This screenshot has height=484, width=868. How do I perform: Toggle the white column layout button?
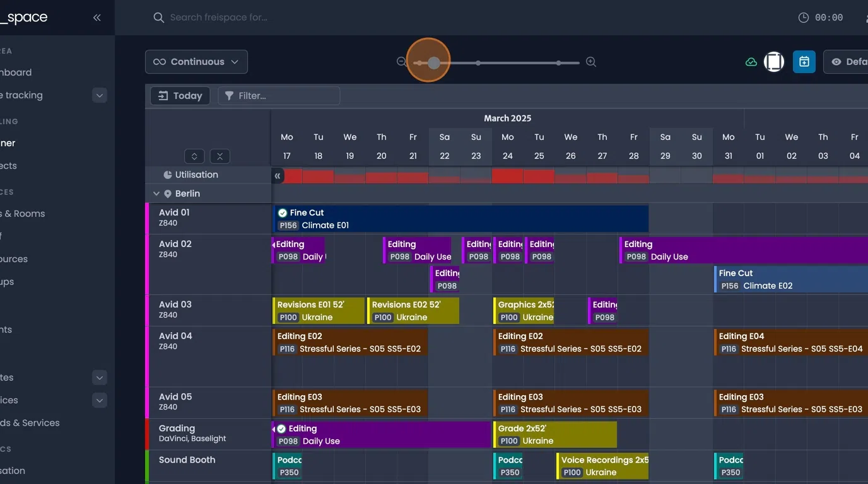click(x=774, y=62)
